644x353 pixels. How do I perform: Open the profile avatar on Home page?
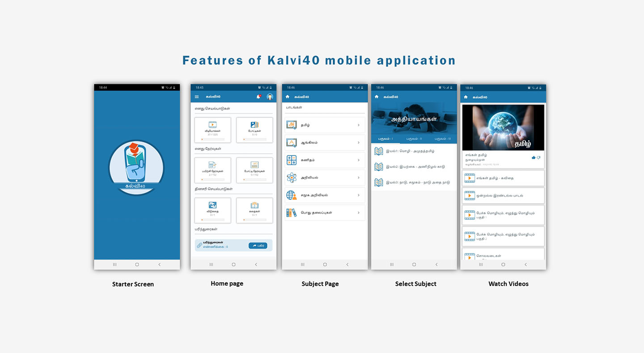[x=270, y=97]
